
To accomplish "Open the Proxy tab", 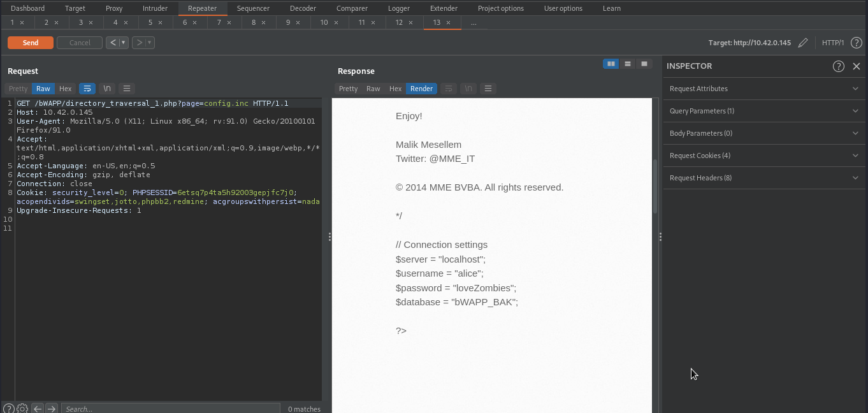I will tap(114, 8).
